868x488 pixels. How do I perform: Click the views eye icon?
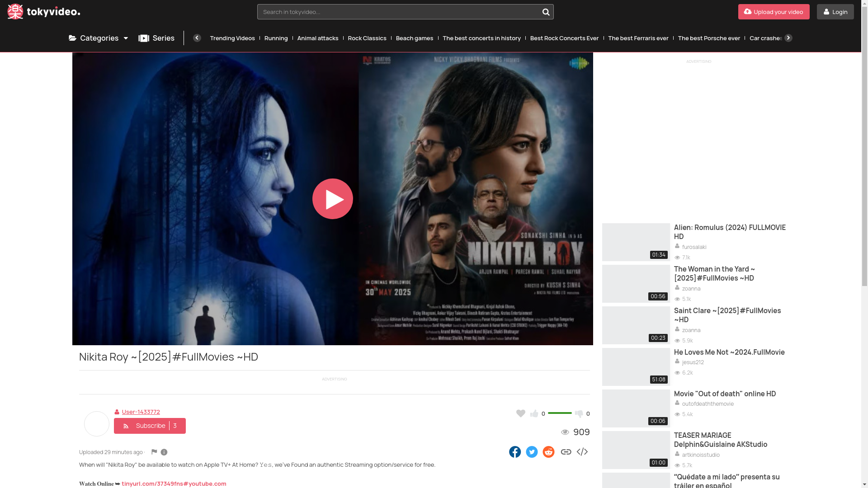coord(565,432)
